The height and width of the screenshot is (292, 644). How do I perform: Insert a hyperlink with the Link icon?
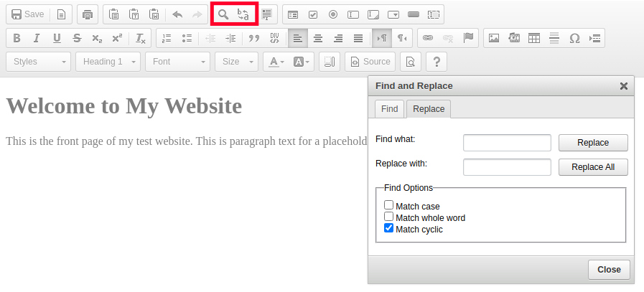pyautogui.click(x=428, y=38)
